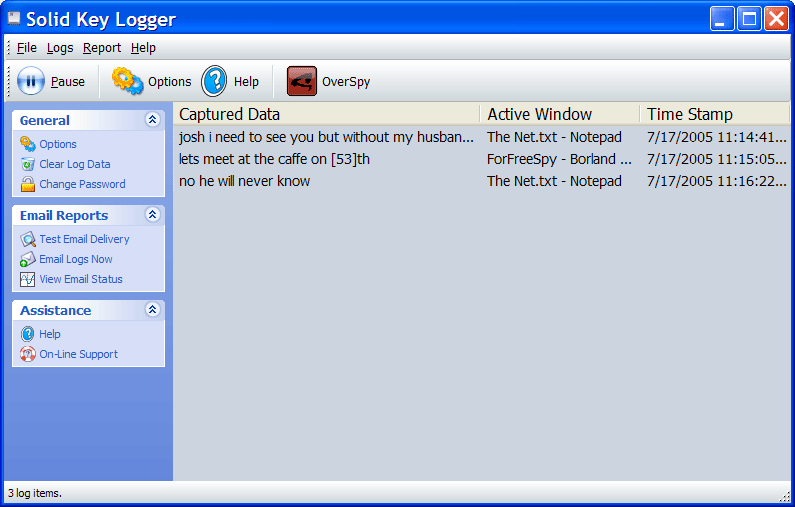795x507 pixels.
Task: Click the magnifier icon for Test Email Delivery
Action: pos(28,239)
